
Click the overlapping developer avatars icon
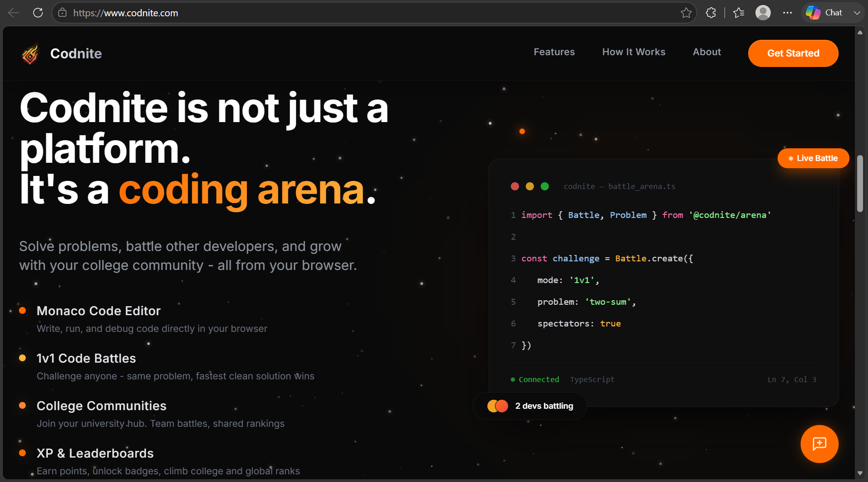pyautogui.click(x=498, y=406)
